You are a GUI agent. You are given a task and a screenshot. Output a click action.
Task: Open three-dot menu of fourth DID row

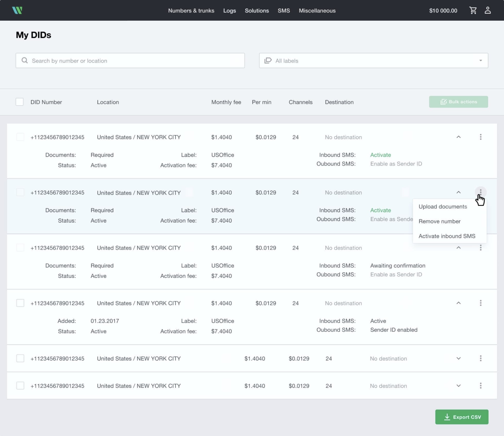(x=481, y=303)
